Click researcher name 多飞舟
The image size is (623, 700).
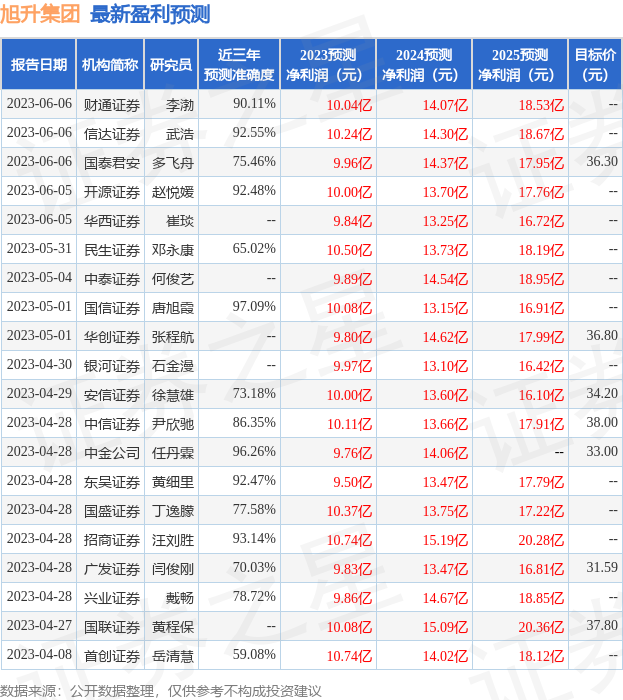pos(173,163)
